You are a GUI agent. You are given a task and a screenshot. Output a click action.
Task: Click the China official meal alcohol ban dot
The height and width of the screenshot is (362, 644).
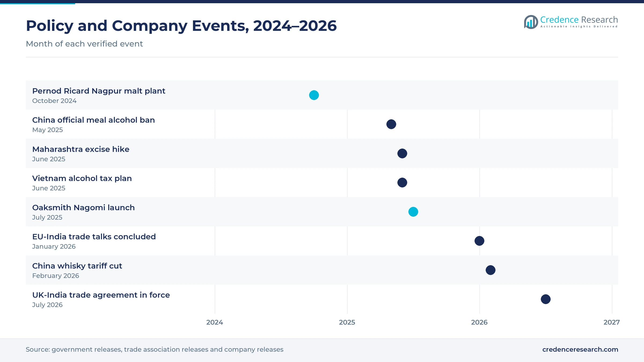[391, 124]
